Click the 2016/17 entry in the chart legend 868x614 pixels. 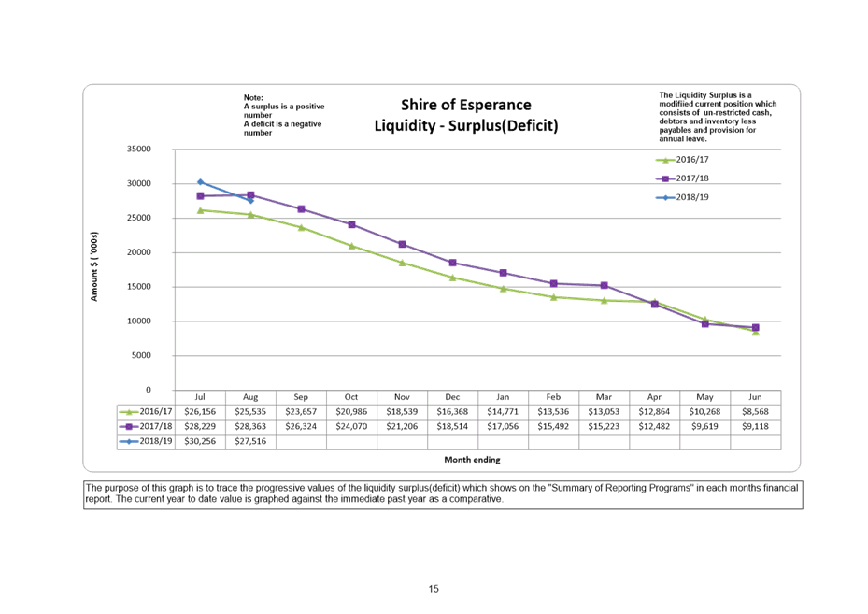tap(682, 160)
